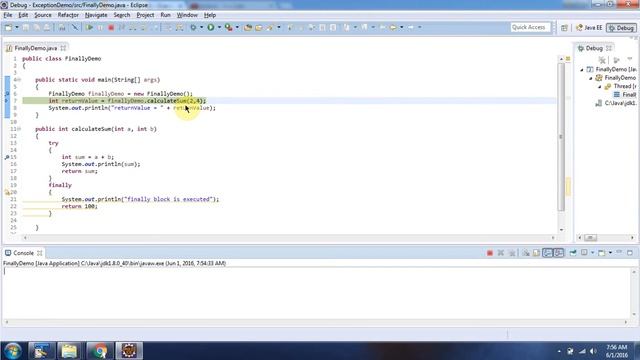Toggle Show Console When Standard Error Changes
640x360 pixels.
tap(558, 253)
